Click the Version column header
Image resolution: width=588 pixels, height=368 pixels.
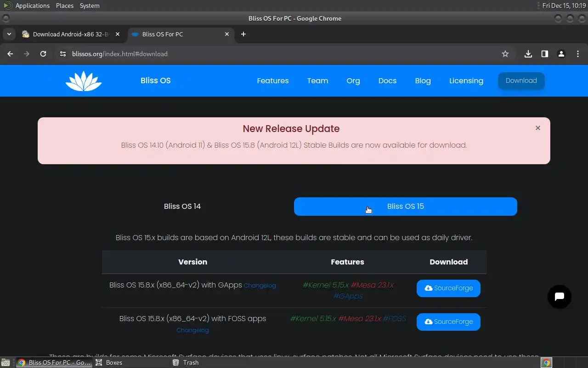tap(193, 262)
